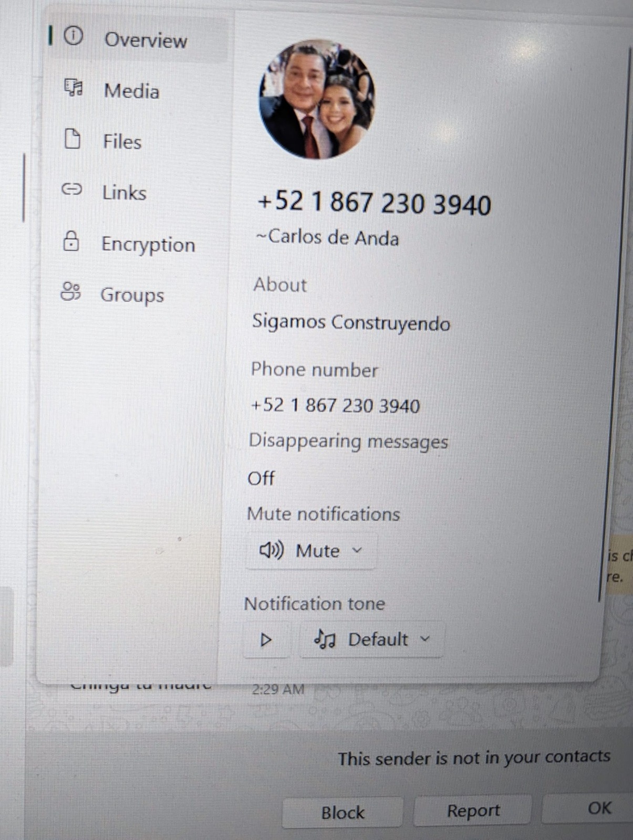Click the Links chain icon
633x840 pixels.
[72, 189]
